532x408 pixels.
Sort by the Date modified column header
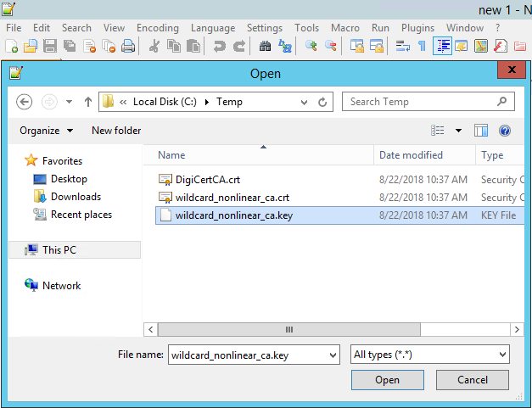424,155
